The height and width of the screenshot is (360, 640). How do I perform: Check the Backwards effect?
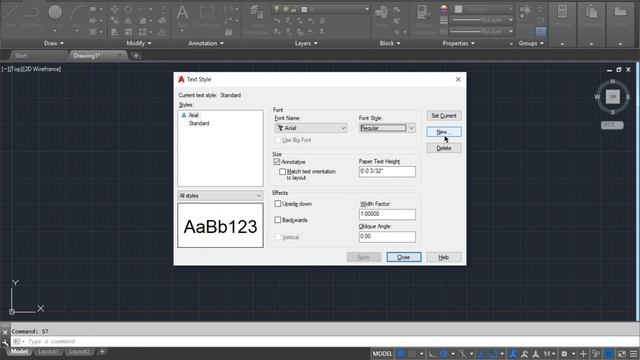pyautogui.click(x=278, y=220)
